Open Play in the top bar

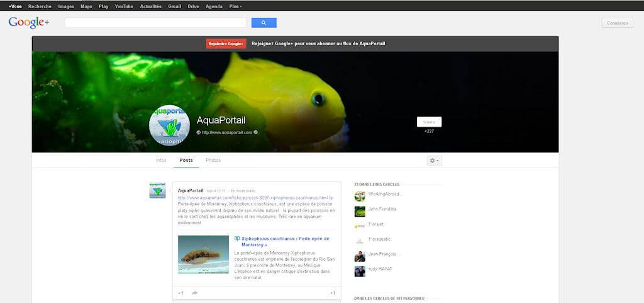click(104, 6)
